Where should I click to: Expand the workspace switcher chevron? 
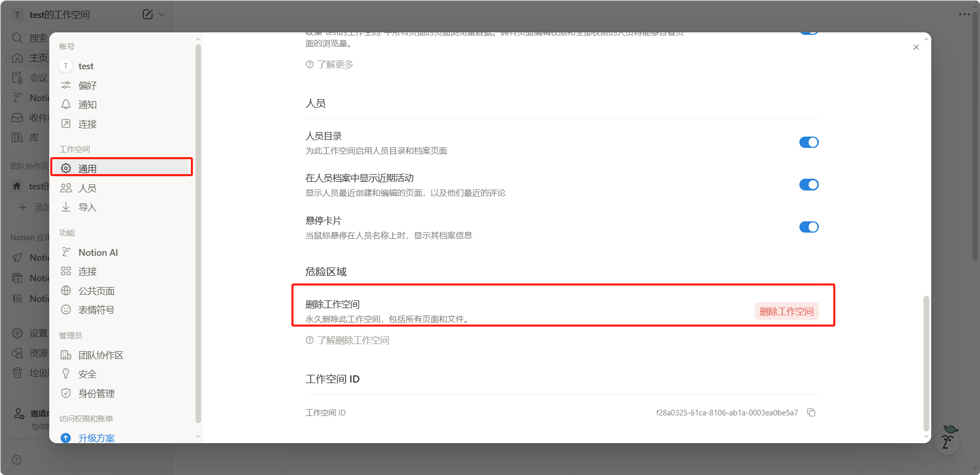tap(162, 14)
